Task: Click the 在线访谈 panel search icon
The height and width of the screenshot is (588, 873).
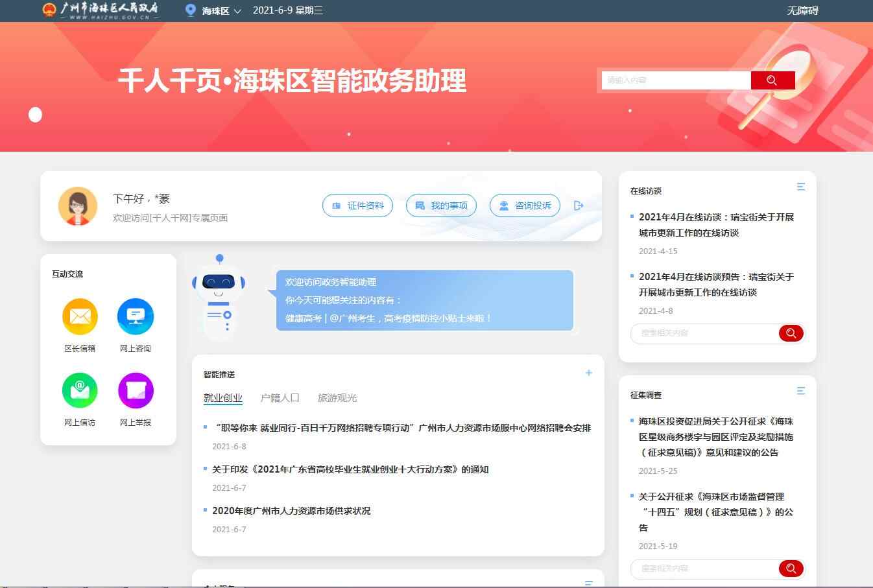Action: (791, 333)
